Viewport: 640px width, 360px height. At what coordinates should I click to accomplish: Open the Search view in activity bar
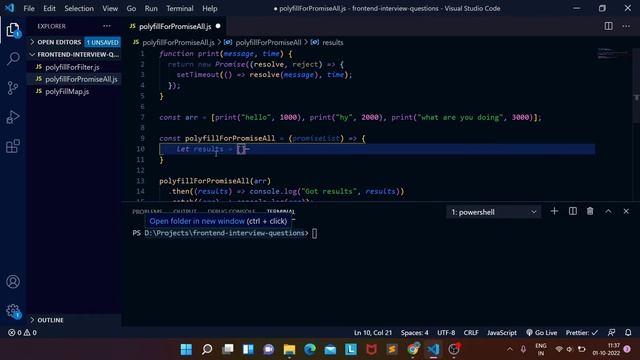(x=13, y=59)
